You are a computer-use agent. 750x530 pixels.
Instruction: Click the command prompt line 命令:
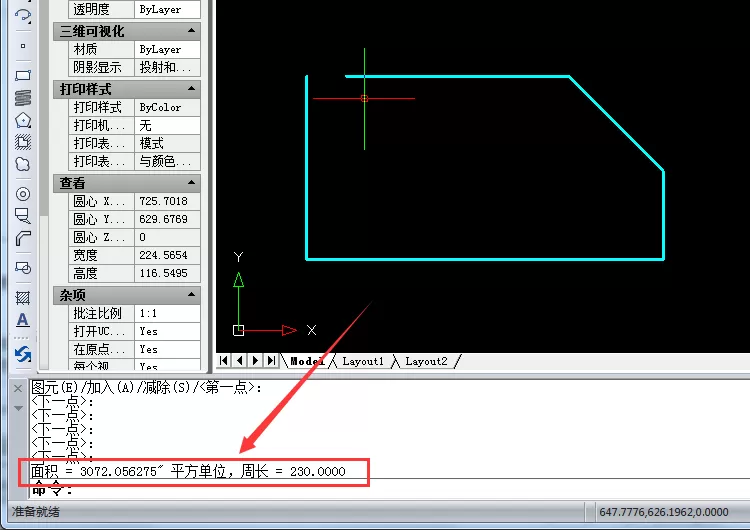(x=53, y=489)
